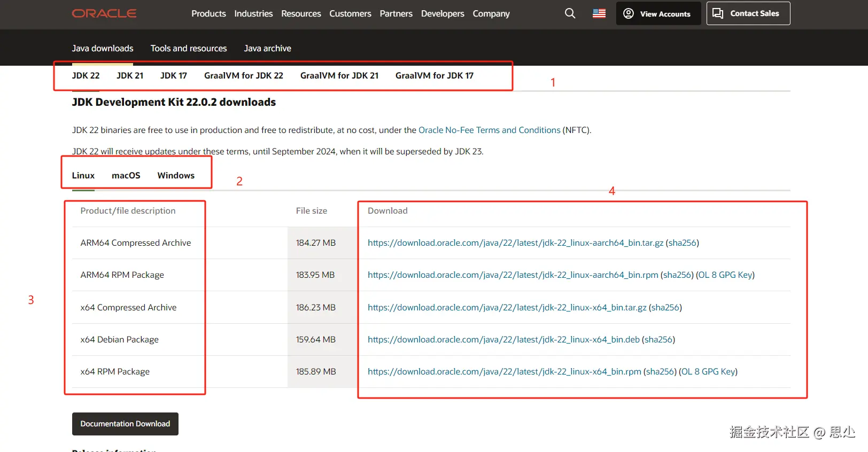Select the JDK 21 tab
Screen dimensions: 868x452
point(130,75)
